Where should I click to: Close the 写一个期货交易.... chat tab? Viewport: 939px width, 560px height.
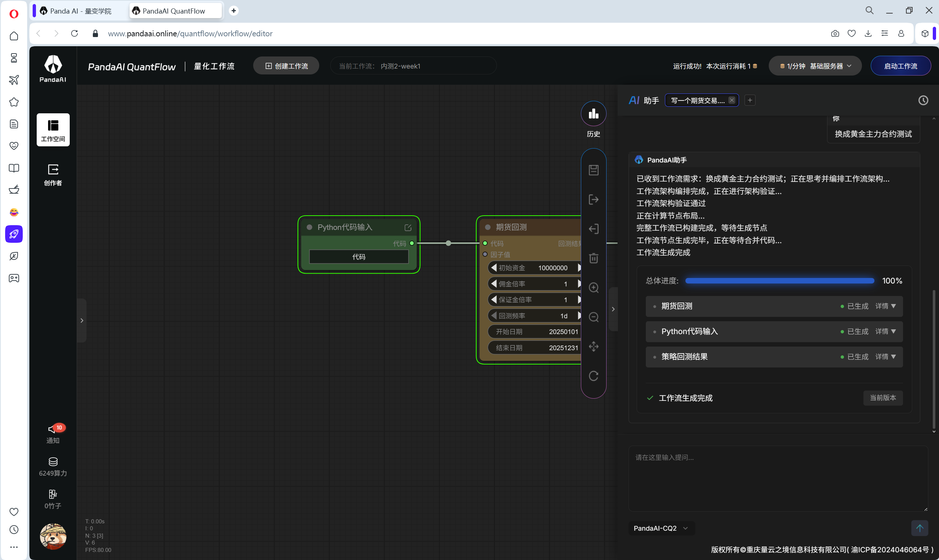pos(731,100)
